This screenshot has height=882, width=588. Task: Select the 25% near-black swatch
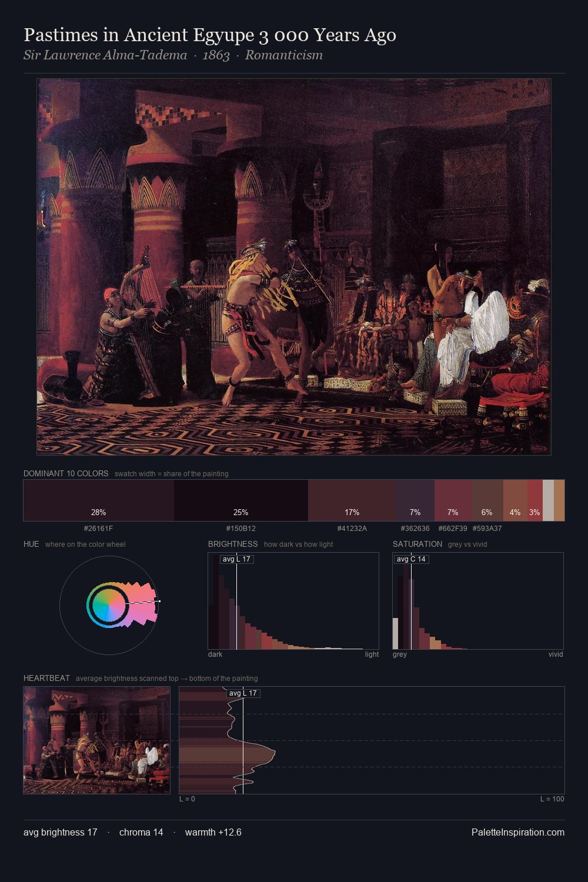point(241,500)
